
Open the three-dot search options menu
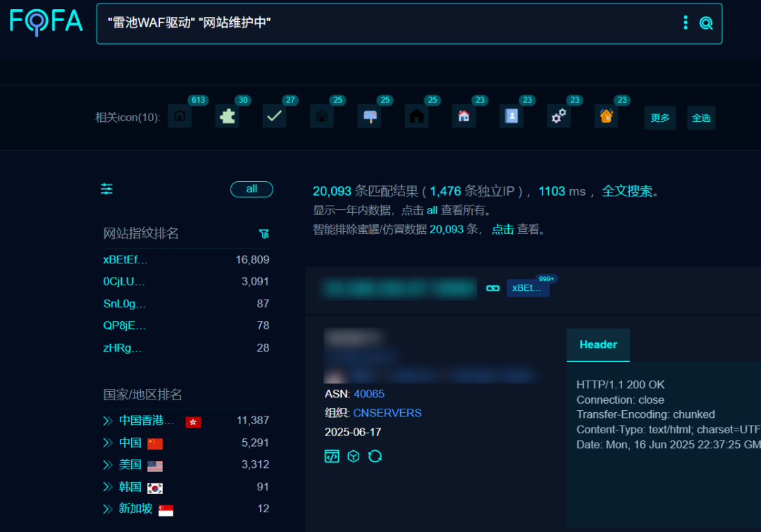coord(686,23)
